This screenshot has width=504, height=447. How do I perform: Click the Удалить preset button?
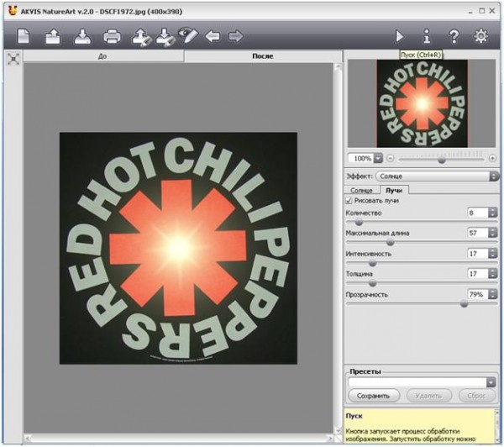pos(429,396)
